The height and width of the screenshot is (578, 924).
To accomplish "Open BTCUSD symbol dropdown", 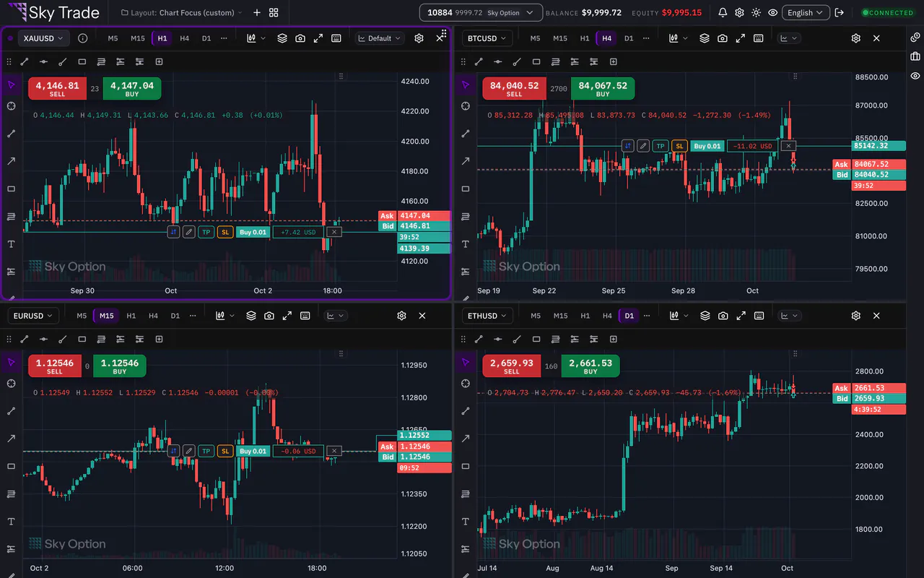I will (x=487, y=38).
